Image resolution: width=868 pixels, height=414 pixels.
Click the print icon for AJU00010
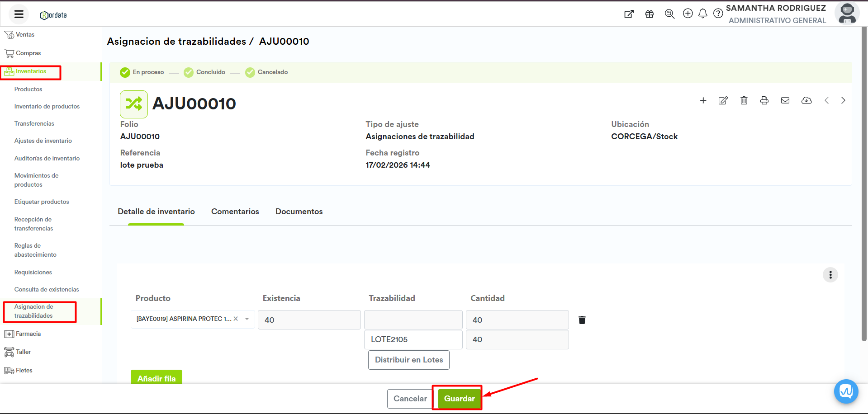pos(764,100)
